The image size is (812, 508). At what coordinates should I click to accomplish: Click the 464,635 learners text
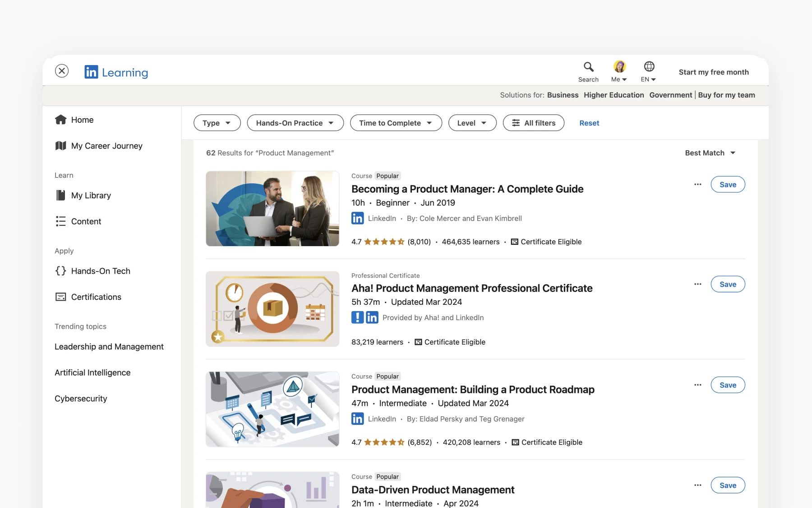471,242
